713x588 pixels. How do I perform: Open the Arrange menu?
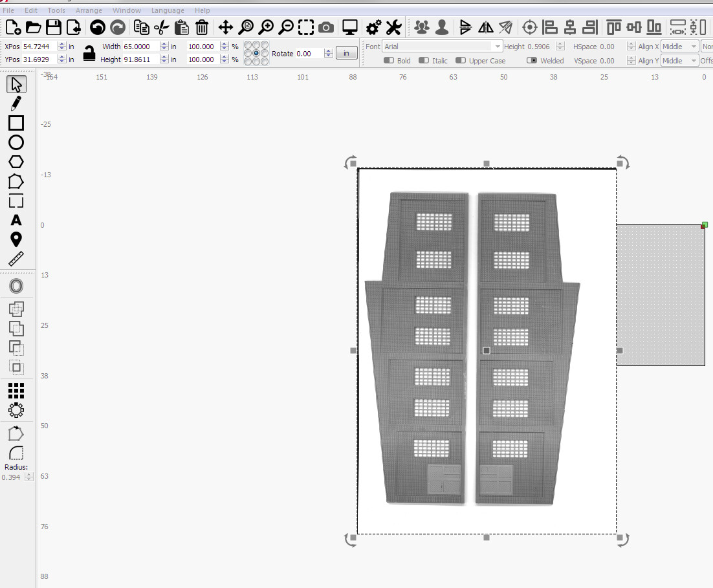[89, 10]
